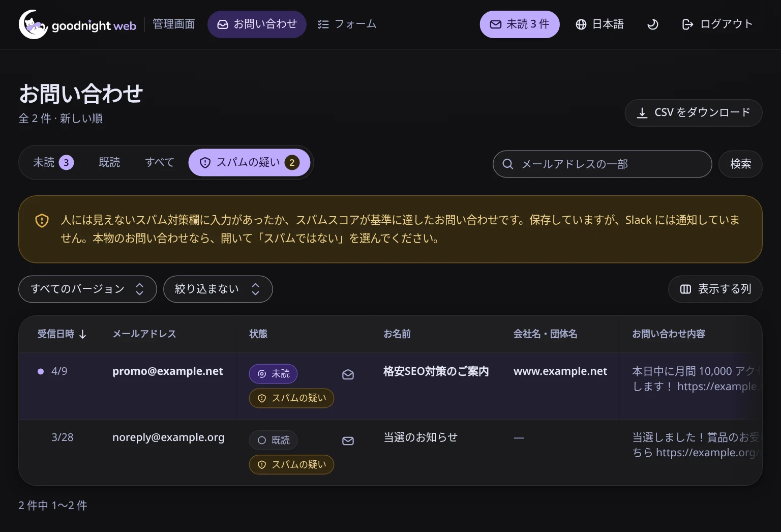The width and height of the screenshot is (781, 532).
Task: Click the logout arrow icon
Action: click(687, 24)
